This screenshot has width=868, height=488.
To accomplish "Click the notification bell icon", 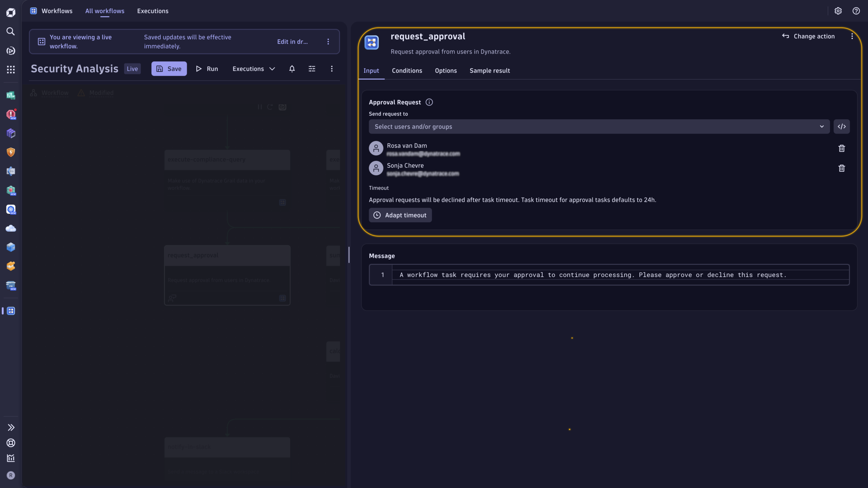I will tap(292, 69).
